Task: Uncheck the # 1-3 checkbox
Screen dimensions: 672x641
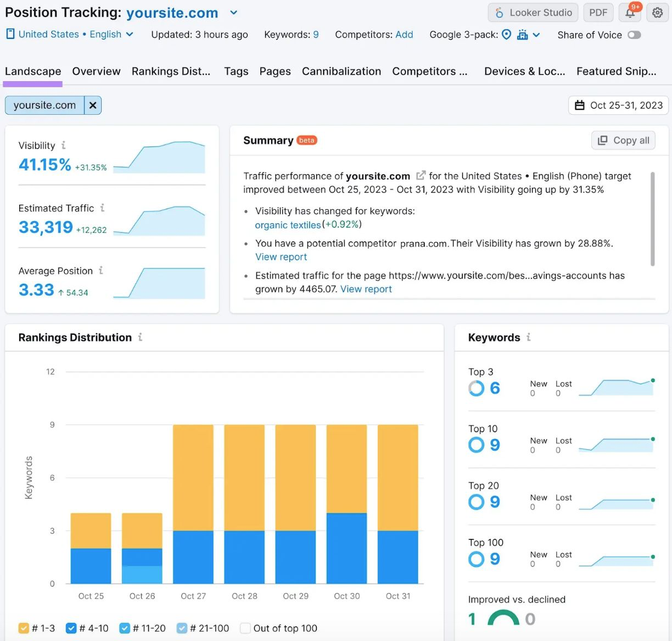Action: pos(24,628)
